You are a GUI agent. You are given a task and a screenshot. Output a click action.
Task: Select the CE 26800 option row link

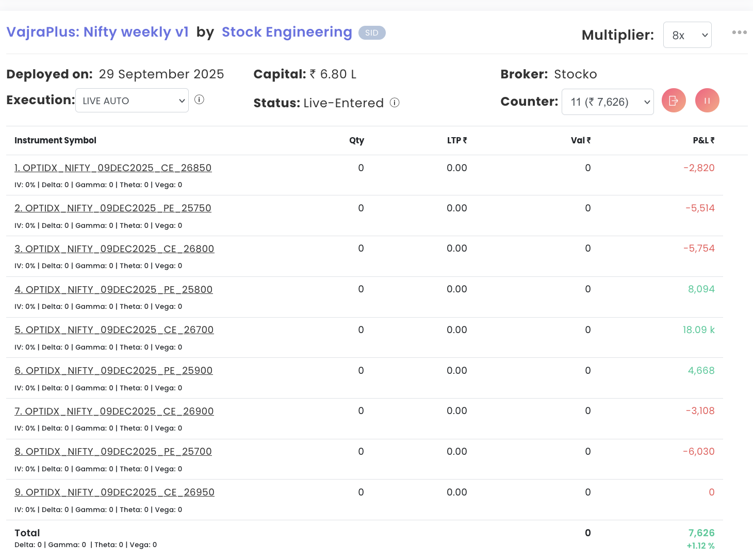coord(114,249)
